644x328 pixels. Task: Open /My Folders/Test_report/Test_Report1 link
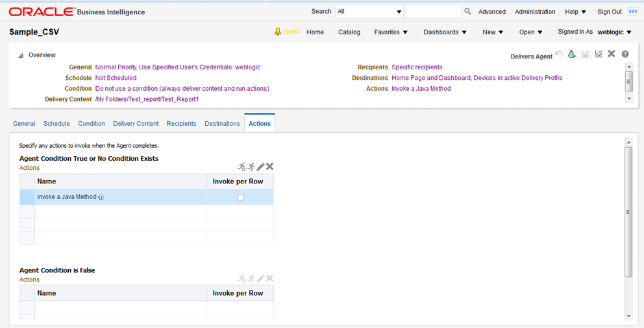pos(147,99)
